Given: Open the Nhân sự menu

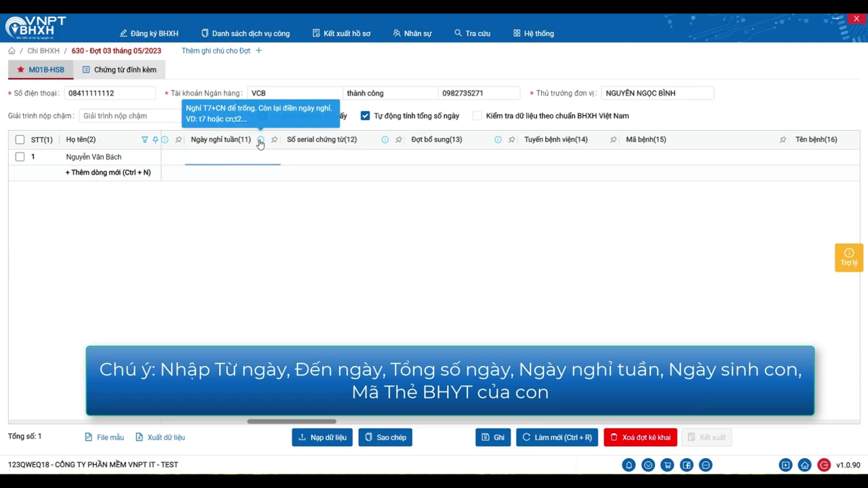Looking at the screenshot, I should pyautogui.click(x=412, y=33).
